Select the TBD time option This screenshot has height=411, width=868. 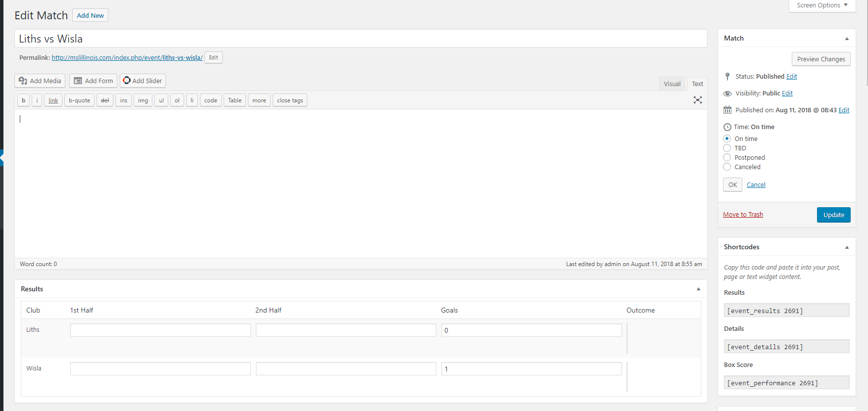coord(727,148)
